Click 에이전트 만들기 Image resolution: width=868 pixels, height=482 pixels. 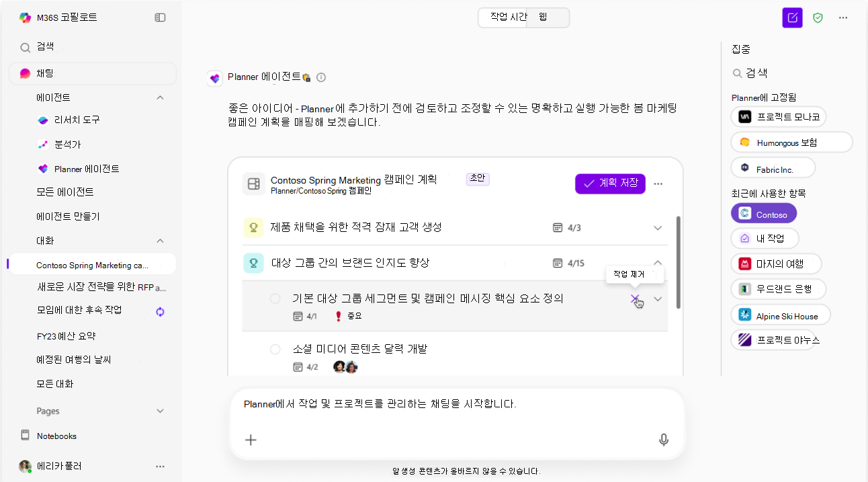click(x=68, y=216)
